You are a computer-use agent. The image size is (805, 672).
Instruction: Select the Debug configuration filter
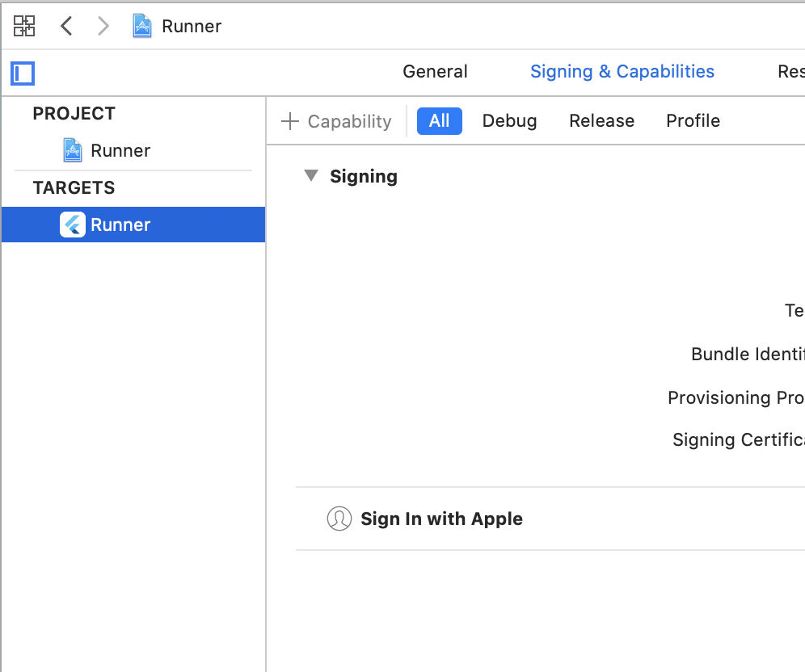pyautogui.click(x=509, y=121)
